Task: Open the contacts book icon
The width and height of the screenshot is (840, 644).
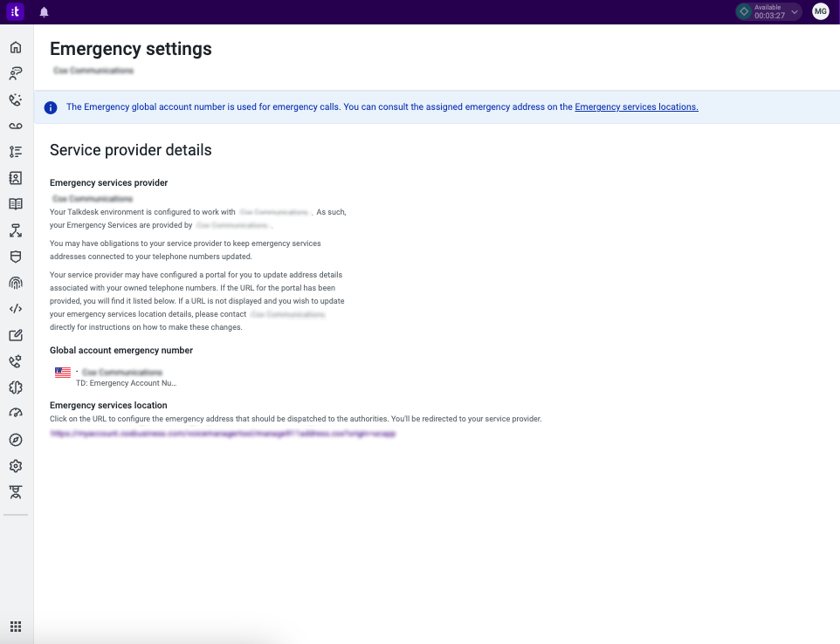Action: click(x=16, y=178)
